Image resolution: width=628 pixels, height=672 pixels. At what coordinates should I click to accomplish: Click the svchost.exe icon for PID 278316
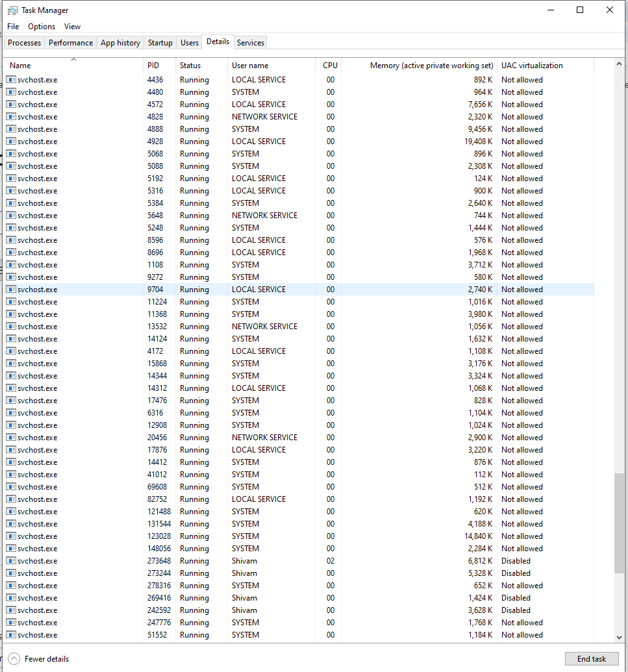[11, 586]
